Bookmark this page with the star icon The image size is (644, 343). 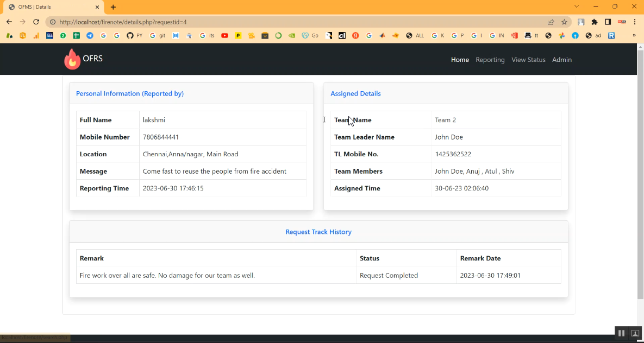564,22
